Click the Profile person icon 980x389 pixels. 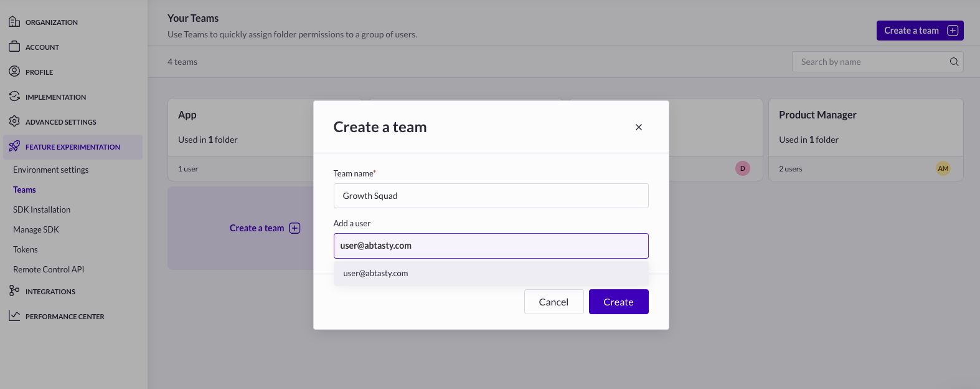[14, 72]
